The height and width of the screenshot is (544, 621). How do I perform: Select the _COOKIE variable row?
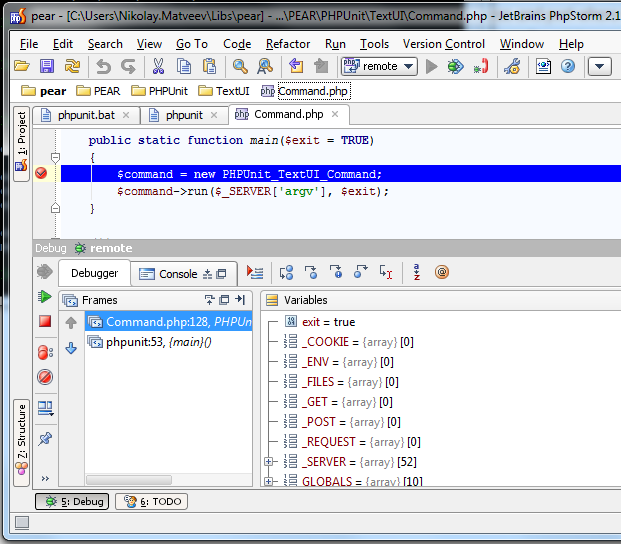(349, 342)
